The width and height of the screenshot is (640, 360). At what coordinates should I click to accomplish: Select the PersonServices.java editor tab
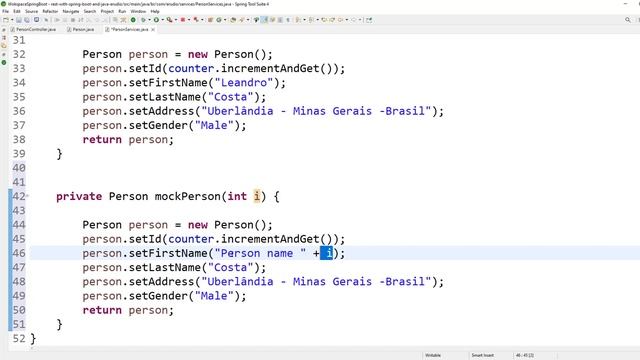(129, 29)
